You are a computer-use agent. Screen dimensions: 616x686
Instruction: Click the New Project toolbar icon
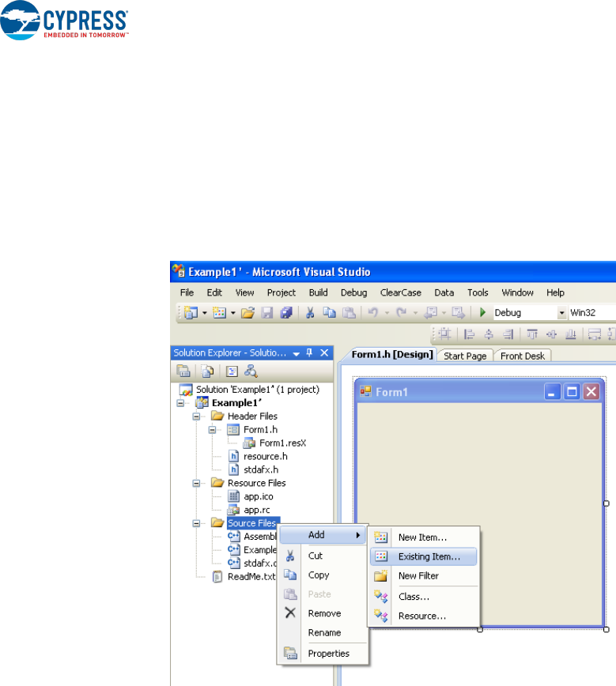191,312
